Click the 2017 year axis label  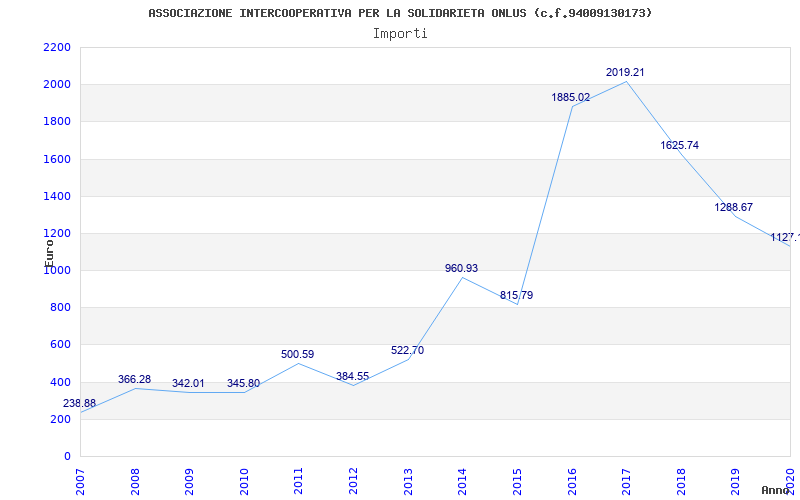click(x=627, y=481)
